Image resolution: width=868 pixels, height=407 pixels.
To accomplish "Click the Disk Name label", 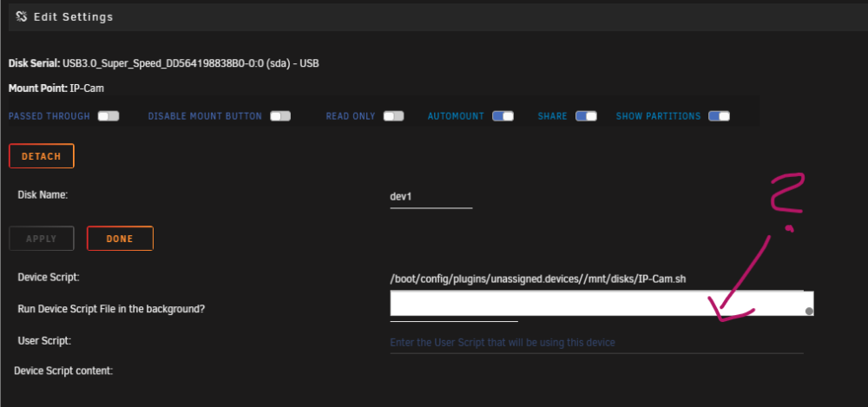I will (43, 195).
